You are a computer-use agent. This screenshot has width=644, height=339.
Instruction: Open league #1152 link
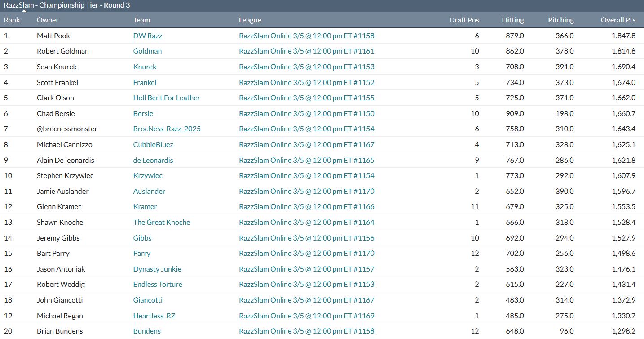[307, 82]
